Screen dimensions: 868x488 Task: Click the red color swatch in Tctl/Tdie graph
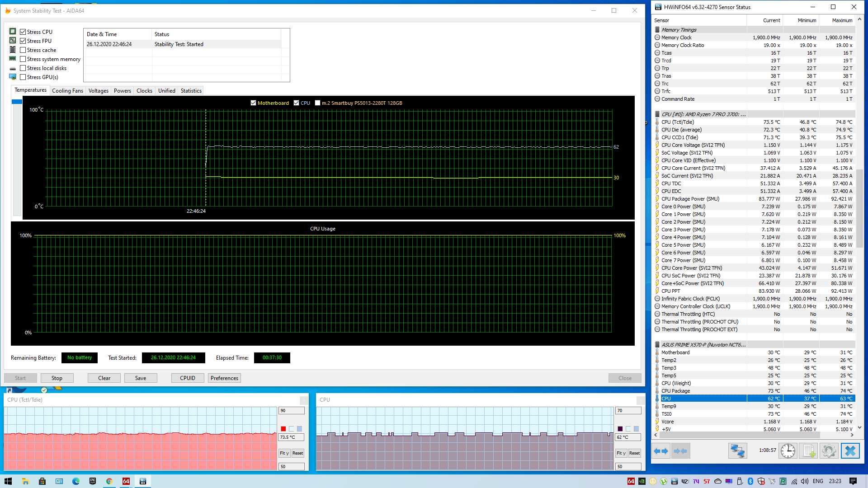(x=283, y=429)
